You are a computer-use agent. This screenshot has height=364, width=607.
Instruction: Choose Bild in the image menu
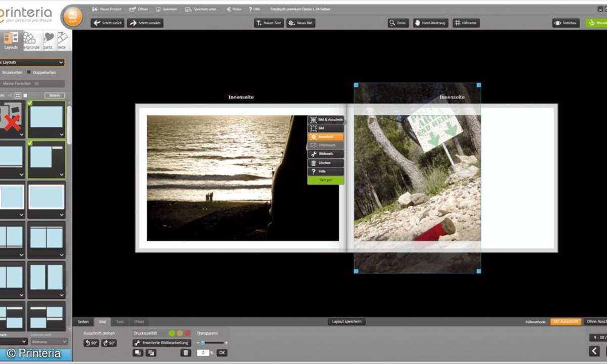tap(326, 128)
